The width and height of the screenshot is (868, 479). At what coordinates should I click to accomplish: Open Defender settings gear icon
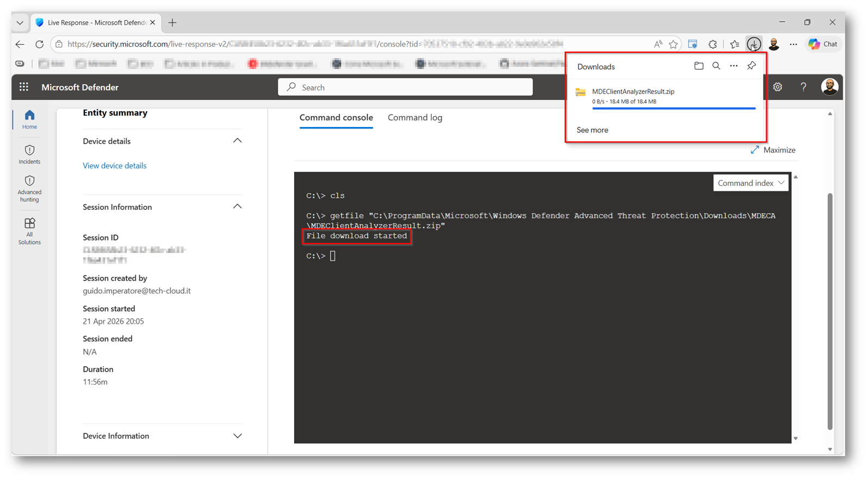(x=778, y=87)
